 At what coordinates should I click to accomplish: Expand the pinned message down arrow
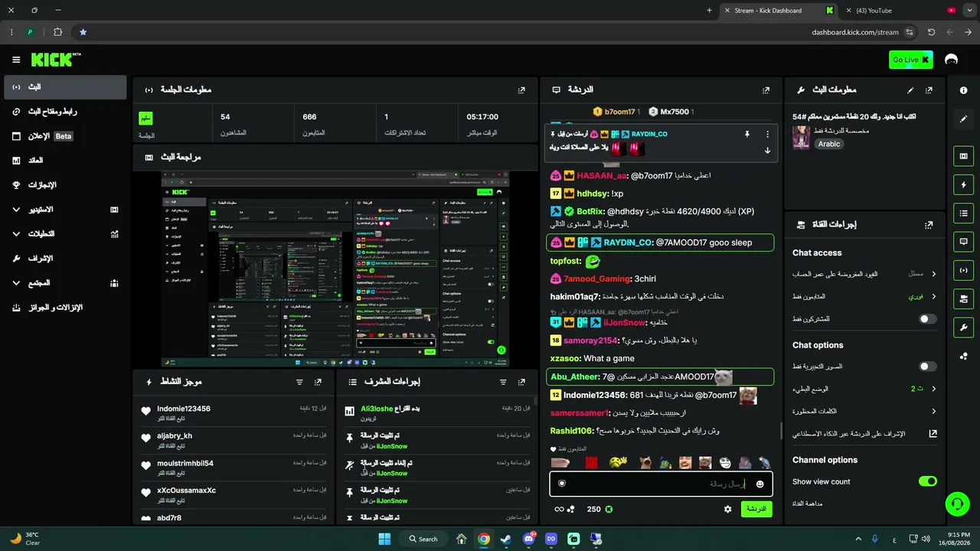(767, 151)
